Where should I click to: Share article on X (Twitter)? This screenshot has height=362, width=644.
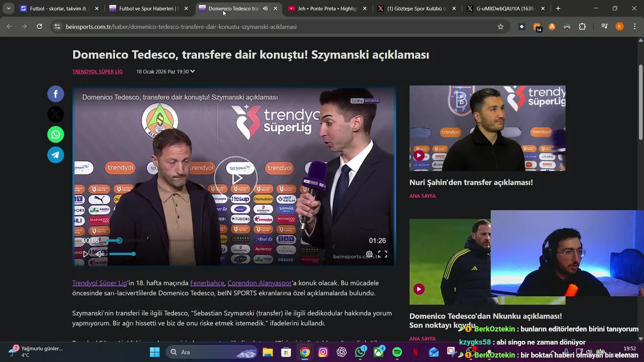coord(56,114)
